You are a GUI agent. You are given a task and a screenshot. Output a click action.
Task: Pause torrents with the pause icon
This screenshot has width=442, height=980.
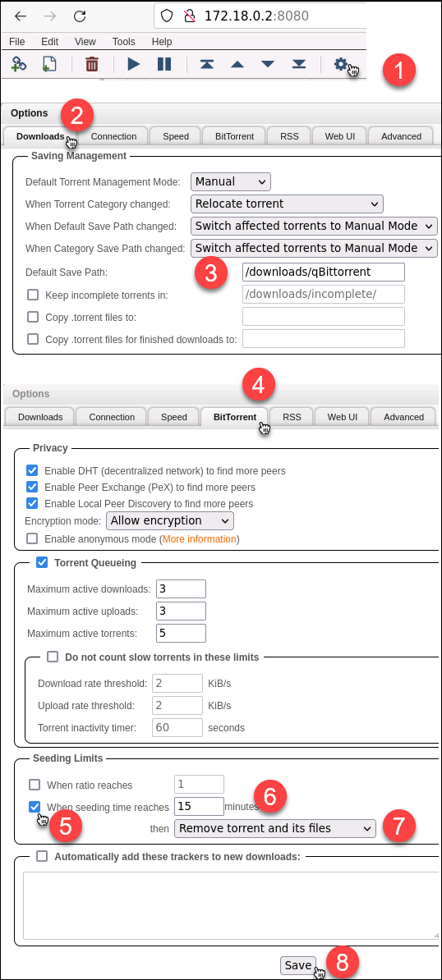163,64
